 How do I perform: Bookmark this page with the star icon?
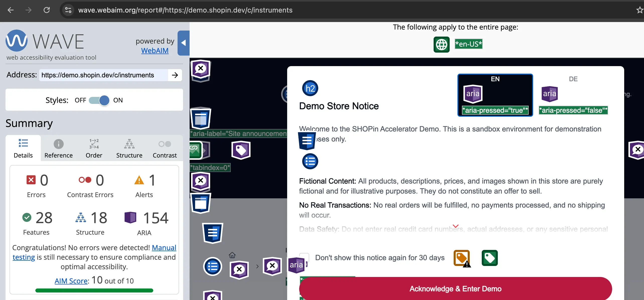(640, 10)
